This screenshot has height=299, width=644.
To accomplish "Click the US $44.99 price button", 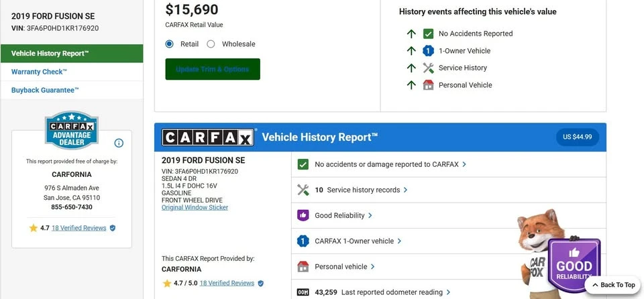I will (578, 137).
